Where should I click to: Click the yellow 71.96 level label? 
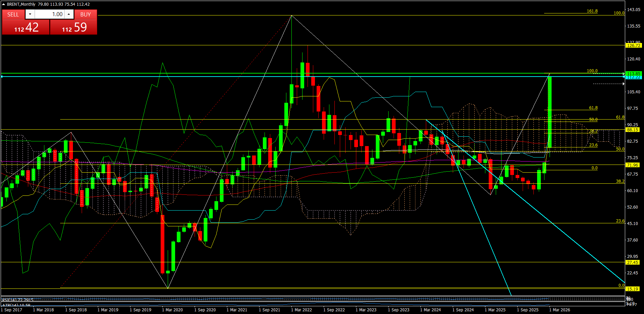632,165
